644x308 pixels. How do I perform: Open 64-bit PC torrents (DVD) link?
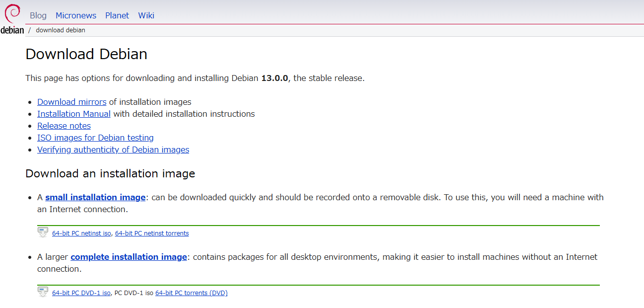pyautogui.click(x=192, y=293)
